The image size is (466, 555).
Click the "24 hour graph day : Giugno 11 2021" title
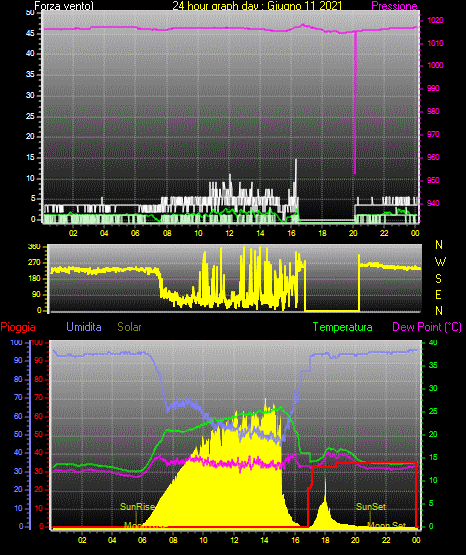pyautogui.click(x=257, y=6)
